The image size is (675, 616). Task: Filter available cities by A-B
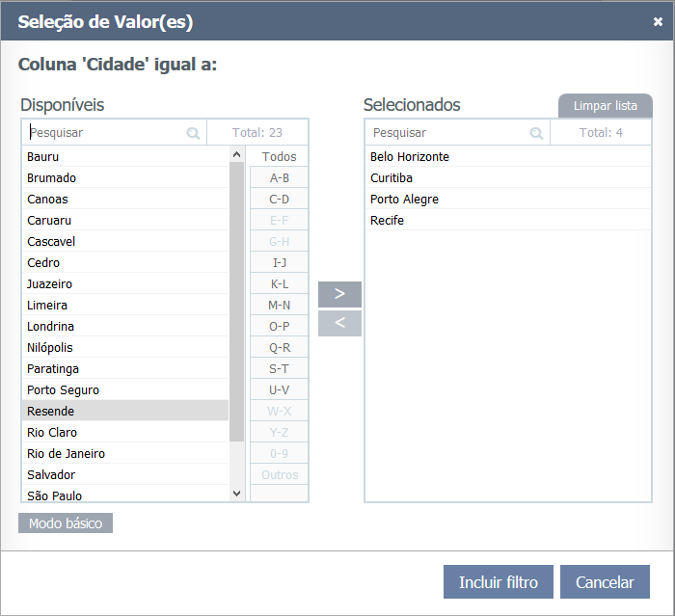(279, 177)
